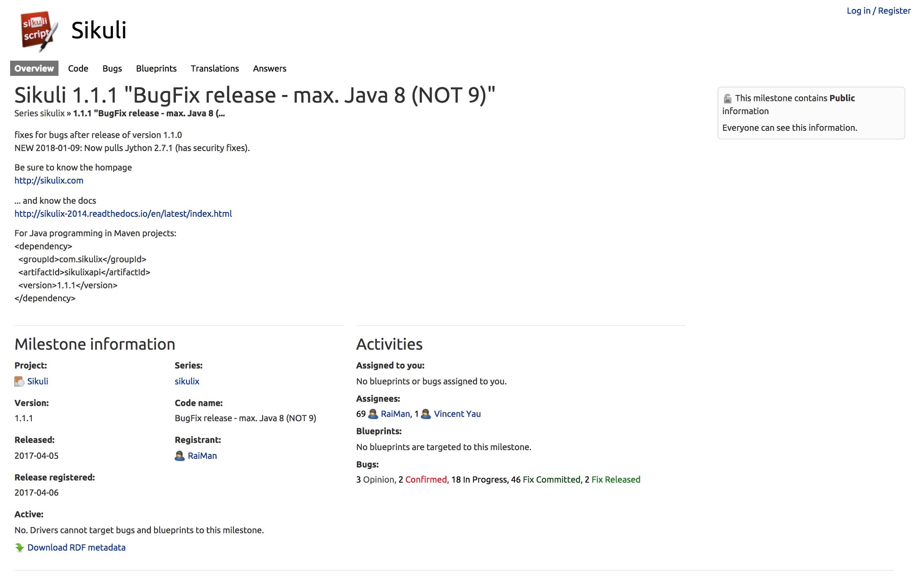Open the Blueprints tab
This screenshot has height=578, width=924.
pos(156,68)
